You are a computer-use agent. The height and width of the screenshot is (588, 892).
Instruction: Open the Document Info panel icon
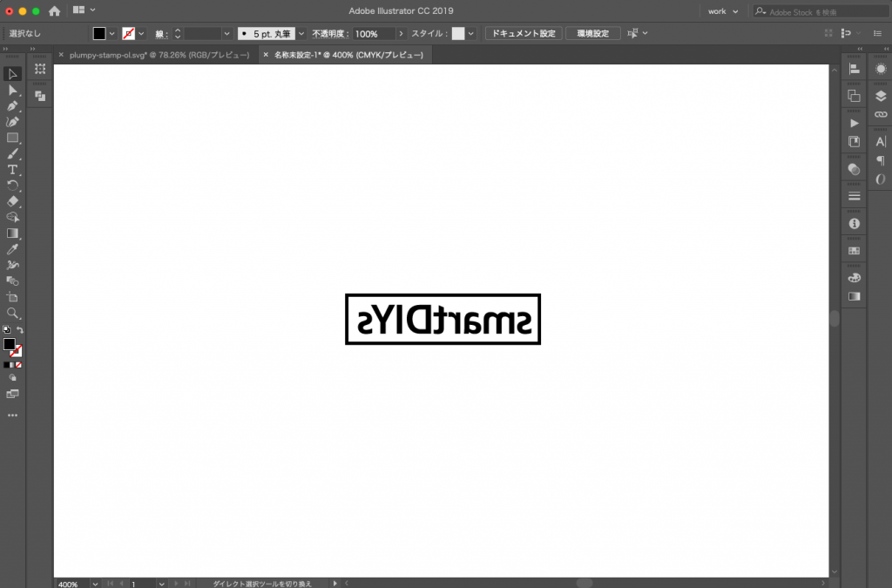[x=854, y=224]
